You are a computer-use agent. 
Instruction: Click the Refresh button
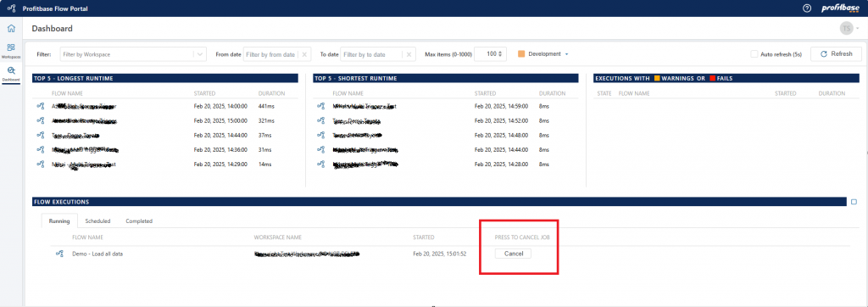coord(836,54)
